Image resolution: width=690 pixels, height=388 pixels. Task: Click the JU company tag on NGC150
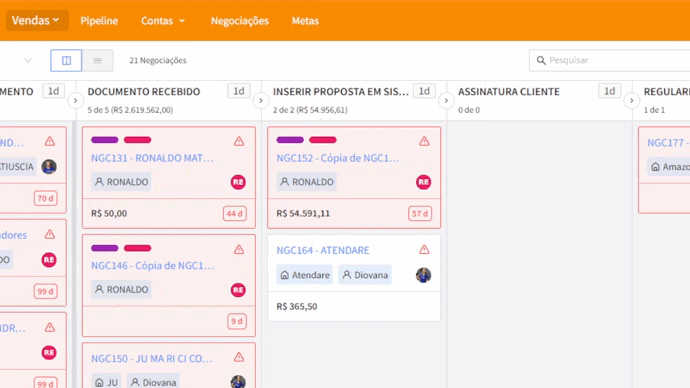point(106,382)
